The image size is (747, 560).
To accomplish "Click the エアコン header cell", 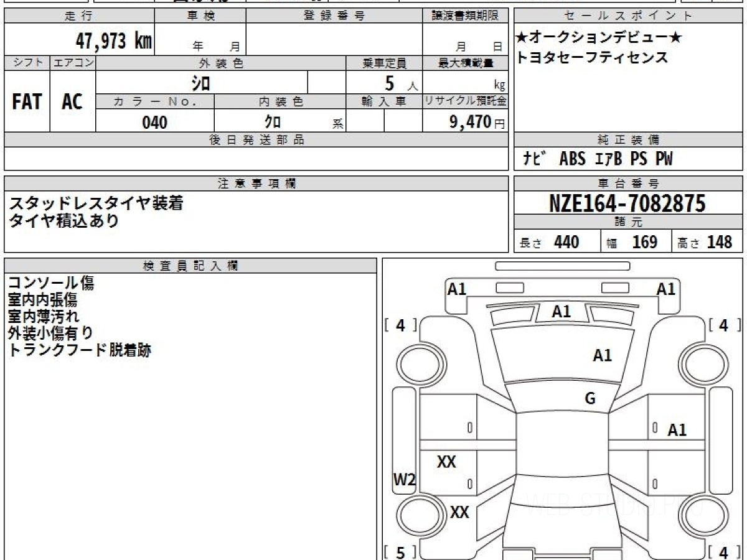I will 73,63.
